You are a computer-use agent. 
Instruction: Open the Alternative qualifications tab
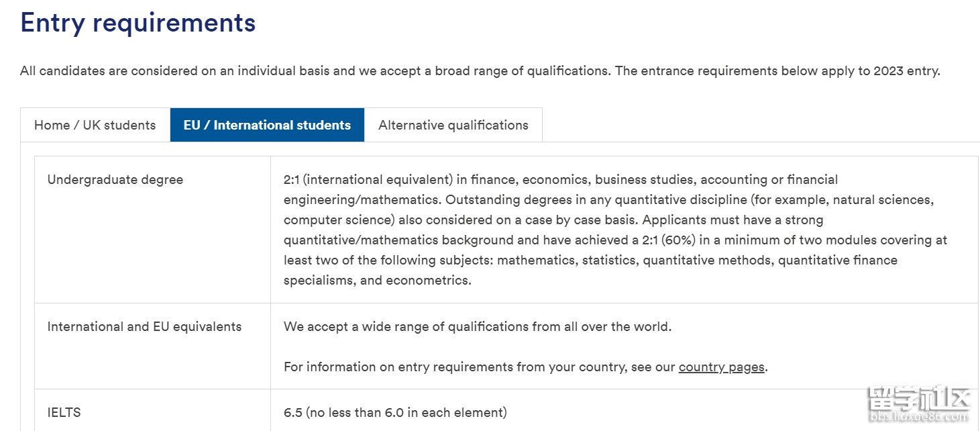453,125
